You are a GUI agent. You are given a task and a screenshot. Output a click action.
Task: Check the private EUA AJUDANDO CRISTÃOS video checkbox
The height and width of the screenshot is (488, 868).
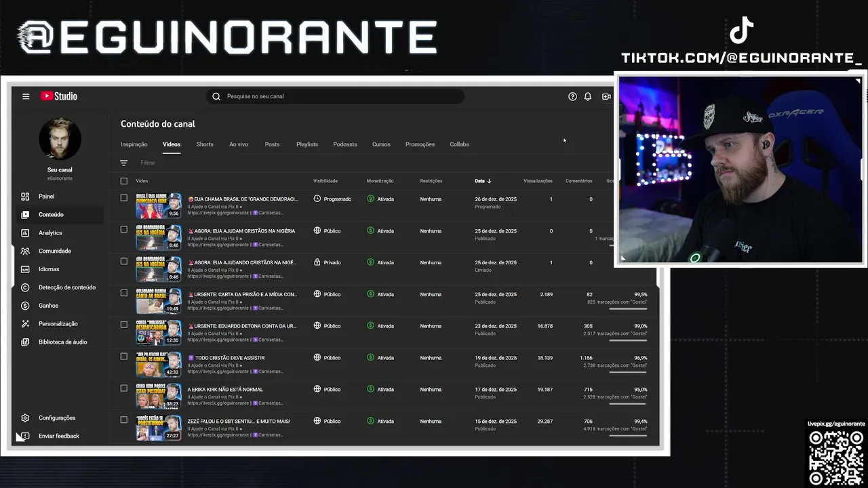click(123, 261)
